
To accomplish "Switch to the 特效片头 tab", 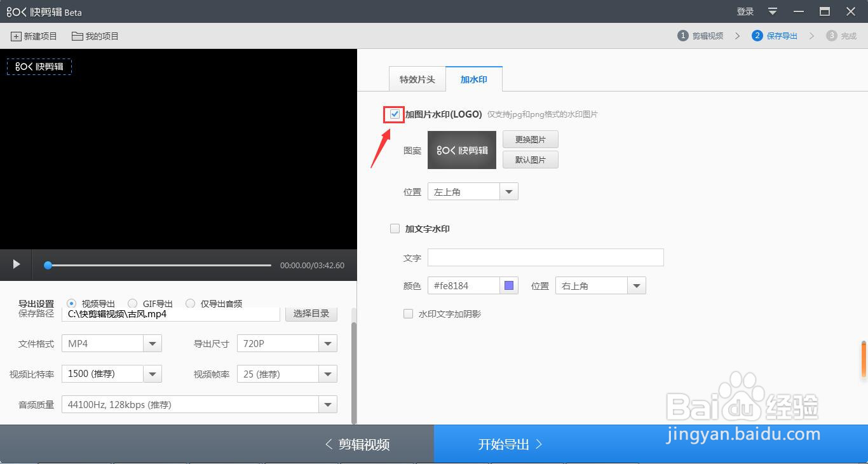I will click(417, 78).
